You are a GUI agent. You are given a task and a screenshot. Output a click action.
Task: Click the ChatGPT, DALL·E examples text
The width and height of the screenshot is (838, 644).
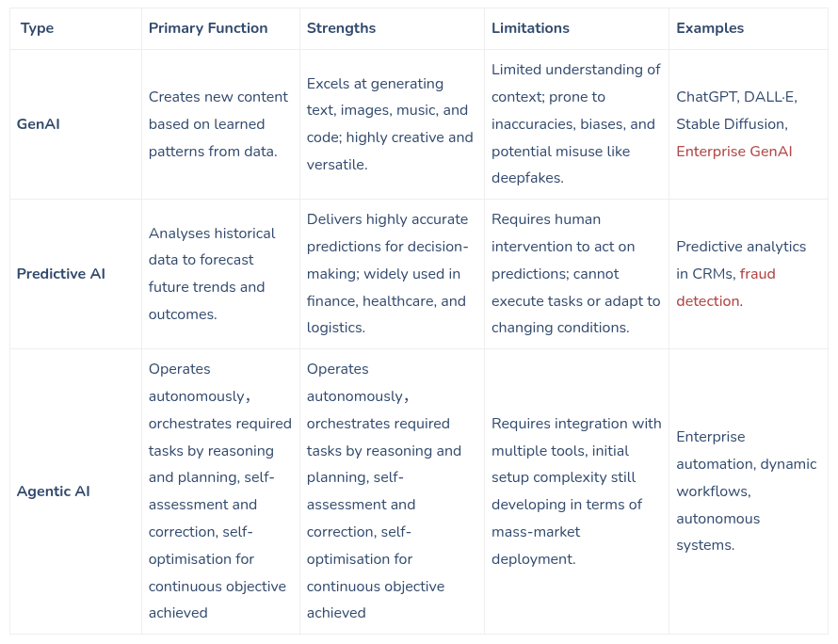(735, 97)
